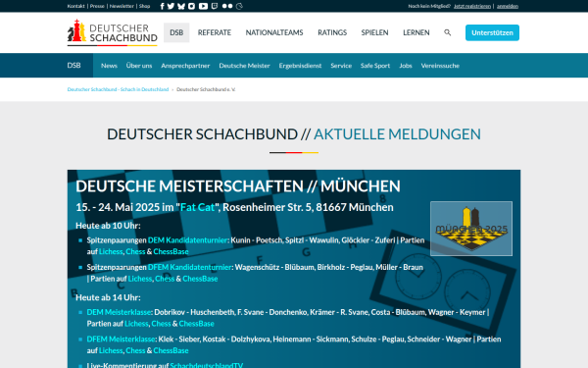Open the Lichess knight icon in top bar
The height and width of the screenshot is (368, 588).
(239, 6)
